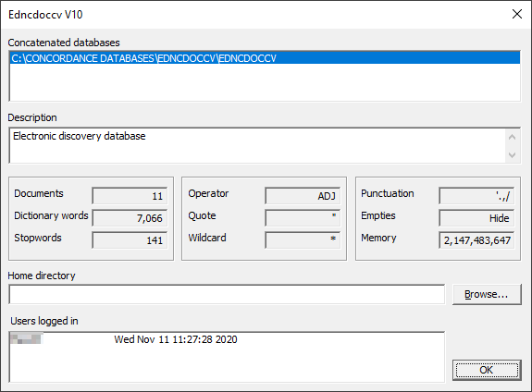This screenshot has width=532, height=392.
Task: Click the Punctuation characters field
Action: click(x=476, y=196)
